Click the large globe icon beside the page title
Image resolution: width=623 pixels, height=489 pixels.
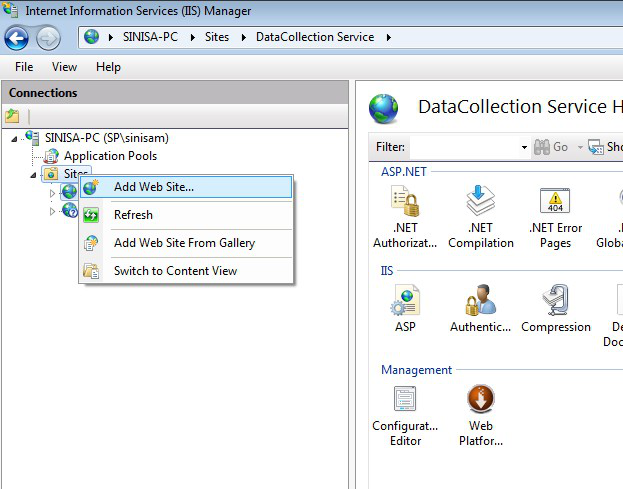coord(383,108)
